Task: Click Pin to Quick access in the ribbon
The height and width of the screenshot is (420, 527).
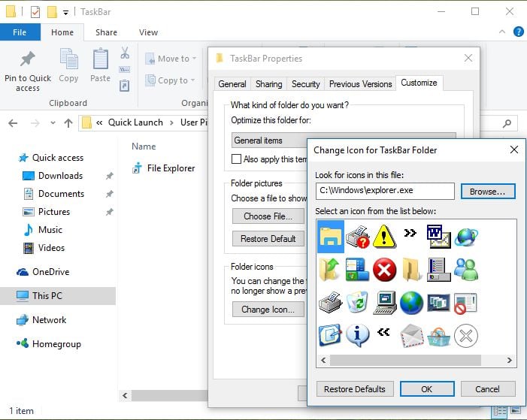Action: [28, 71]
